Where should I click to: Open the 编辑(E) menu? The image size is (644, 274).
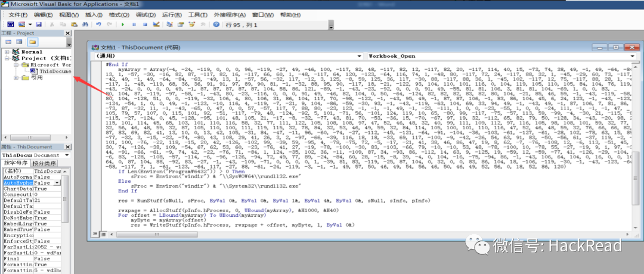[x=44, y=15]
